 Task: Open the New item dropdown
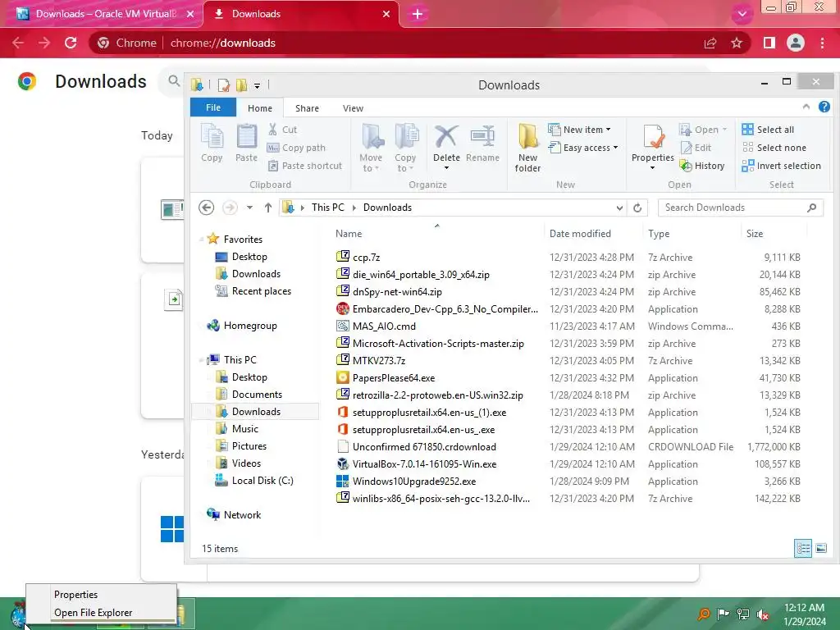(580, 129)
